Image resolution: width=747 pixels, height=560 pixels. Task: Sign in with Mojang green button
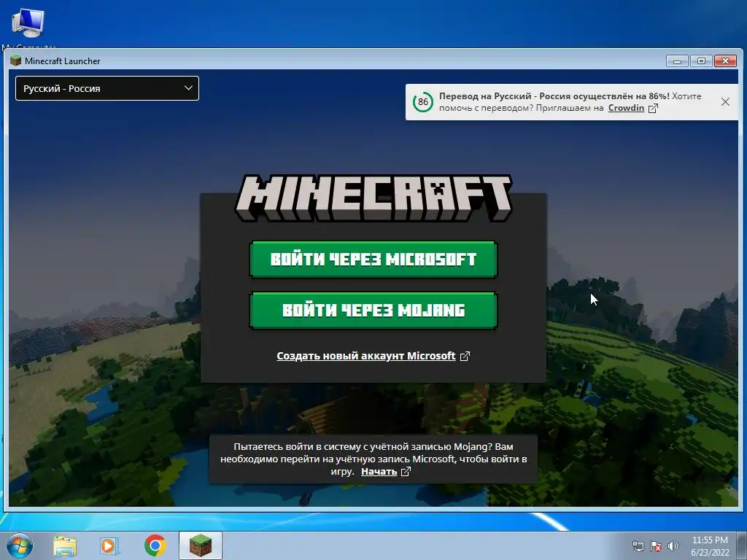tap(373, 311)
